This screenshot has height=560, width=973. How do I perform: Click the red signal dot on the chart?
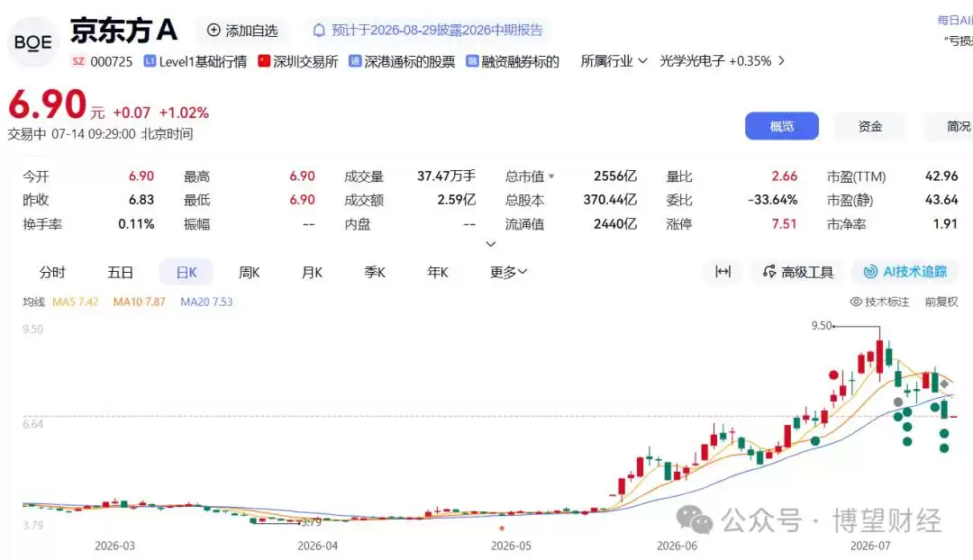(x=833, y=375)
